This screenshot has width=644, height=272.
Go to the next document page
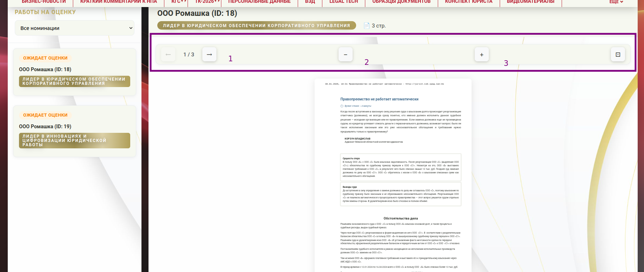(x=209, y=55)
